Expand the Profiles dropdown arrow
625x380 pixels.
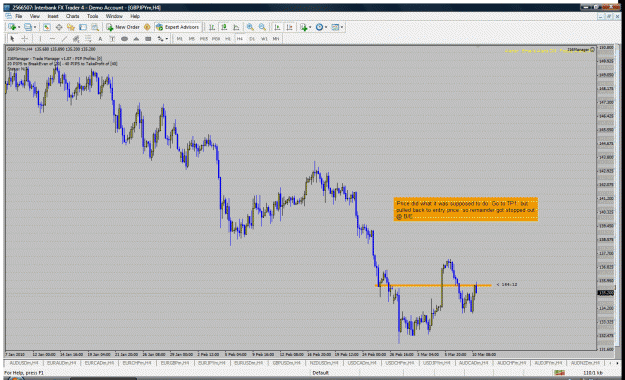coord(35,27)
